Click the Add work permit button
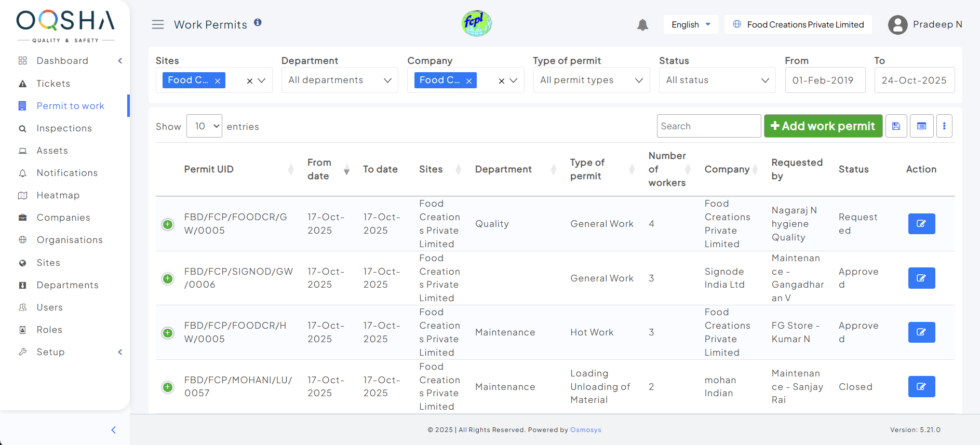Screen dimensions: 980x445 tap(823, 126)
